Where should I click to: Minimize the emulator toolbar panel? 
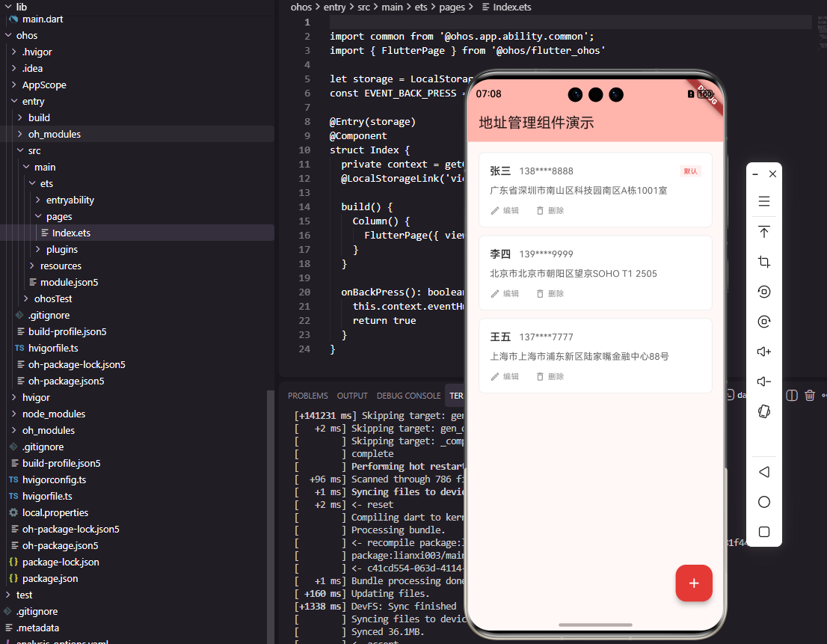pyautogui.click(x=755, y=174)
